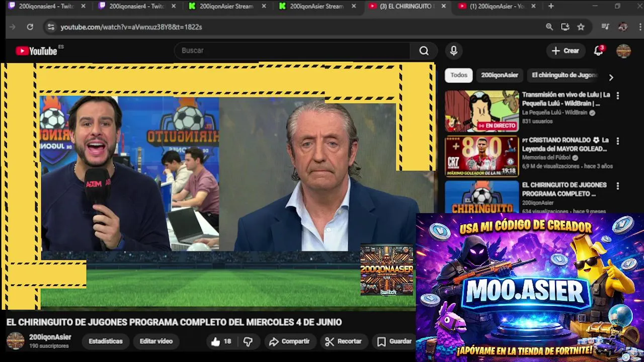Open the EL CHIRINGUITO DE JUGONES PROGRAMA COMPLETO sidebar title
This screenshot has width=644, height=362.
(564, 189)
